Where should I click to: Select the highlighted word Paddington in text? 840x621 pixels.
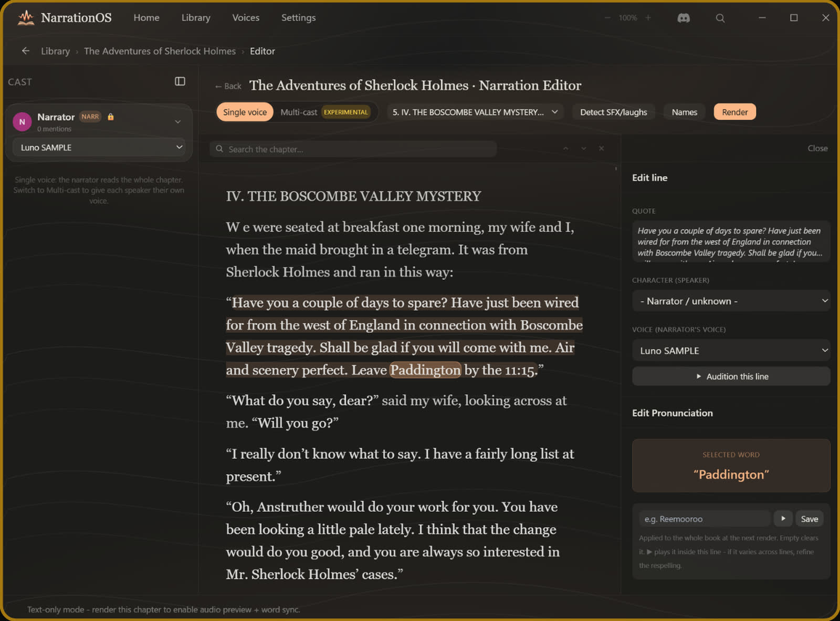pyautogui.click(x=425, y=370)
